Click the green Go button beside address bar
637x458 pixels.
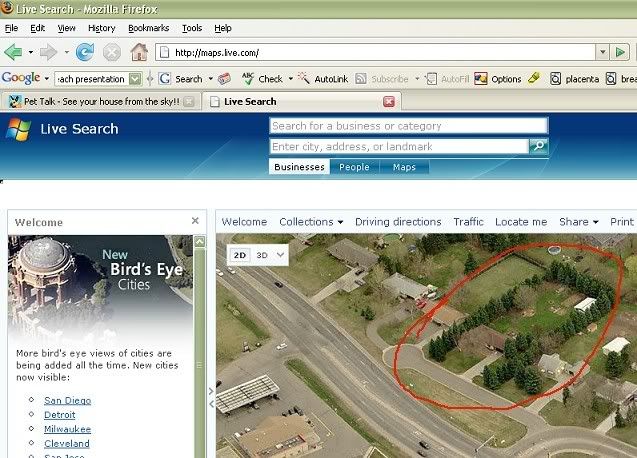pos(620,52)
